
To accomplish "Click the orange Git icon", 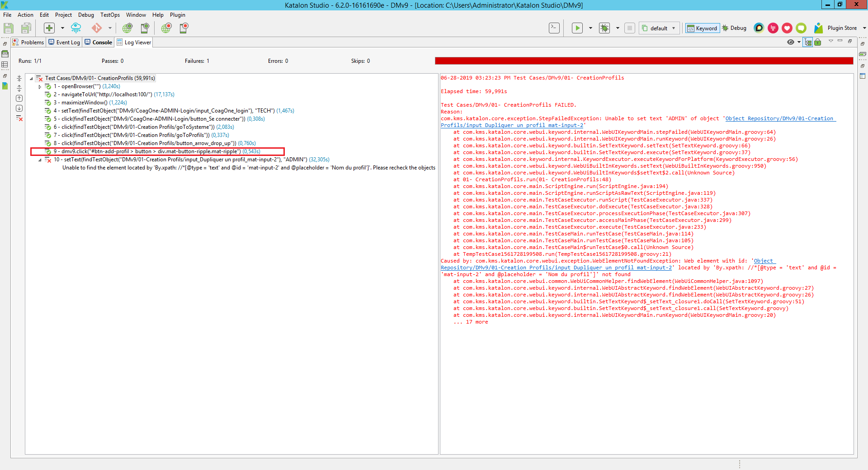I will click(97, 28).
